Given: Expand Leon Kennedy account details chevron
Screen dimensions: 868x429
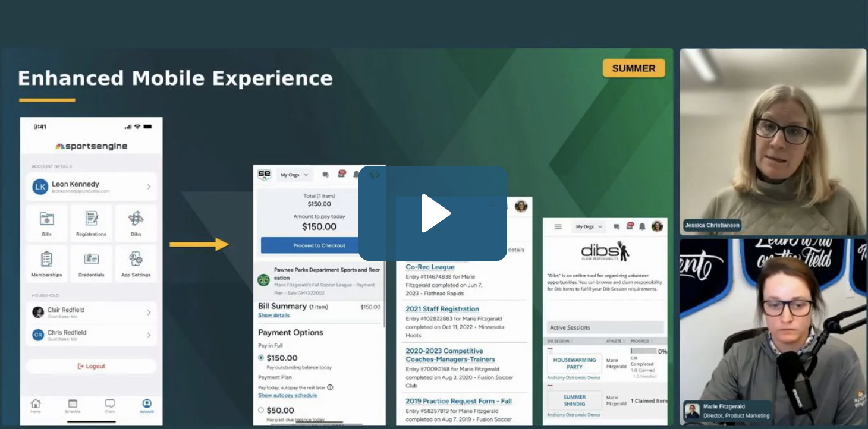Looking at the screenshot, I should pos(149,187).
